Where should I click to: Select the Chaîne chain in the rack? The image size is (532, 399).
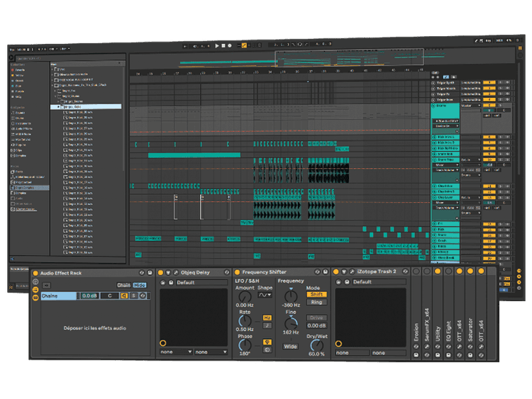(57, 296)
